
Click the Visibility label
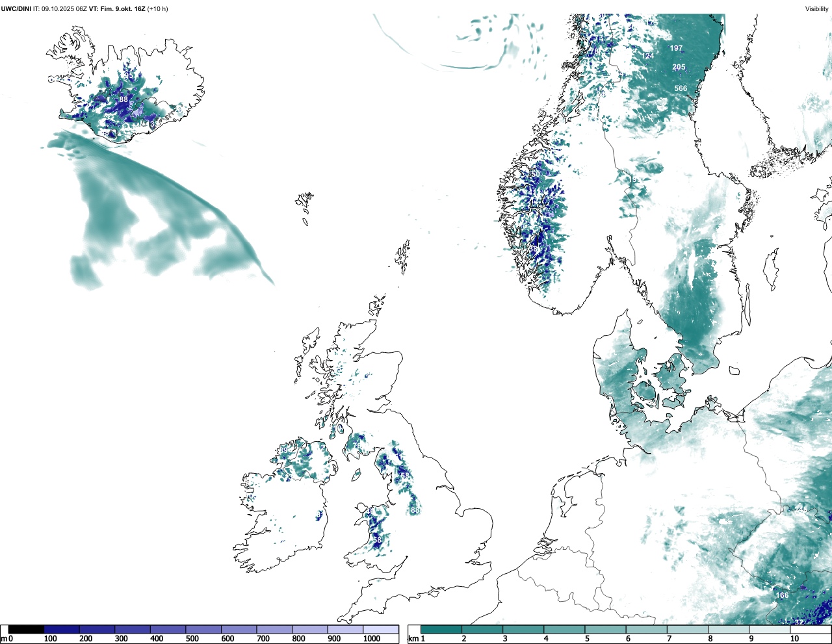817,9
